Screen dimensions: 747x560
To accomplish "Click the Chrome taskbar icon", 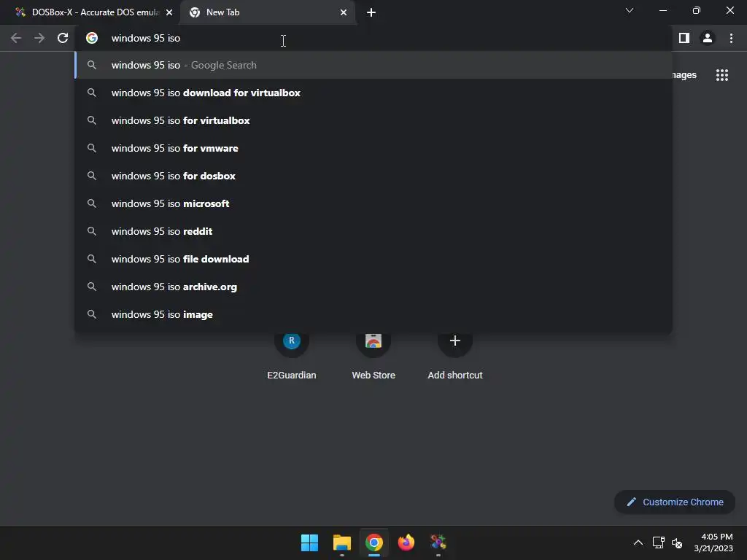I will point(374,542).
